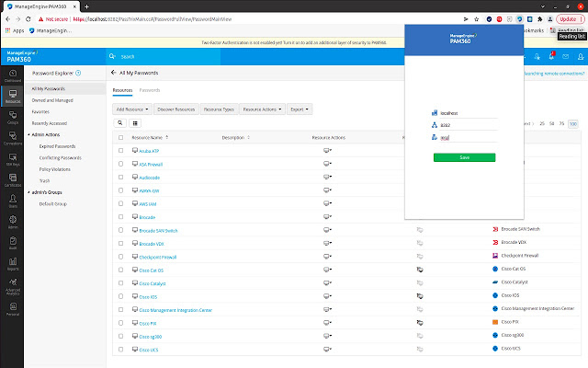Click the remote connection icon in Cisco PIX row

pyautogui.click(x=420, y=322)
